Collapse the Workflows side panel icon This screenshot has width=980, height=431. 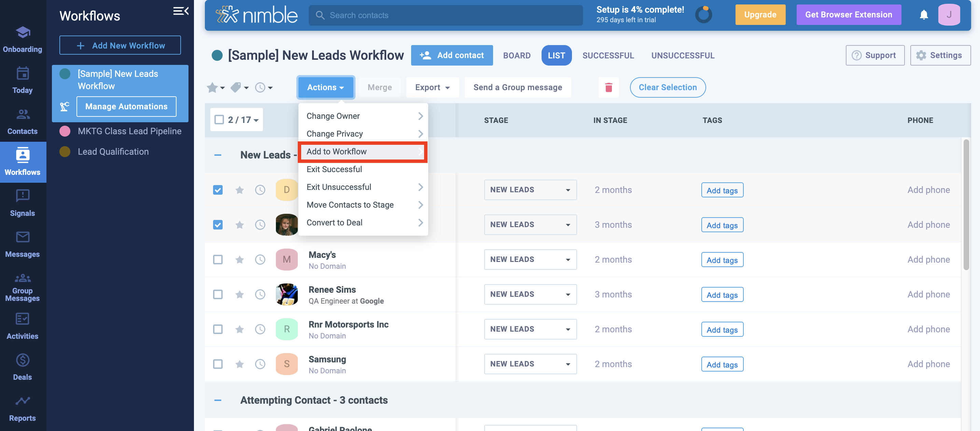(181, 11)
